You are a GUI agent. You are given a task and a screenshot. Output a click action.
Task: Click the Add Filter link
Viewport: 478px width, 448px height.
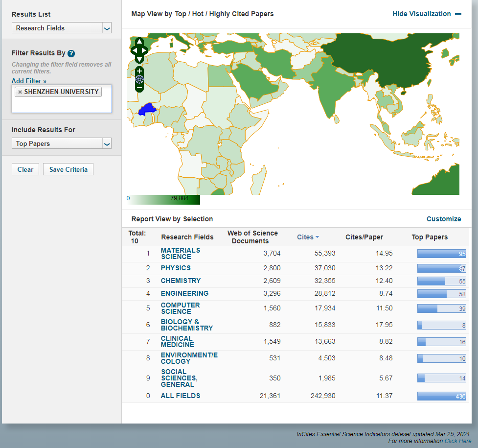pyautogui.click(x=29, y=81)
